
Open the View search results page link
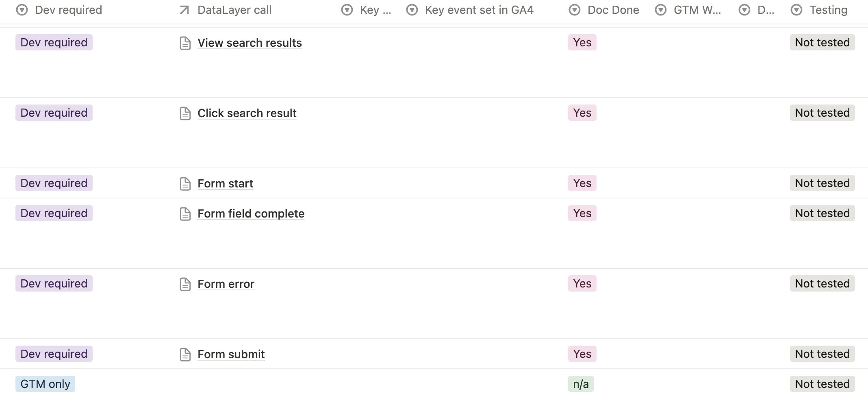[x=250, y=43]
